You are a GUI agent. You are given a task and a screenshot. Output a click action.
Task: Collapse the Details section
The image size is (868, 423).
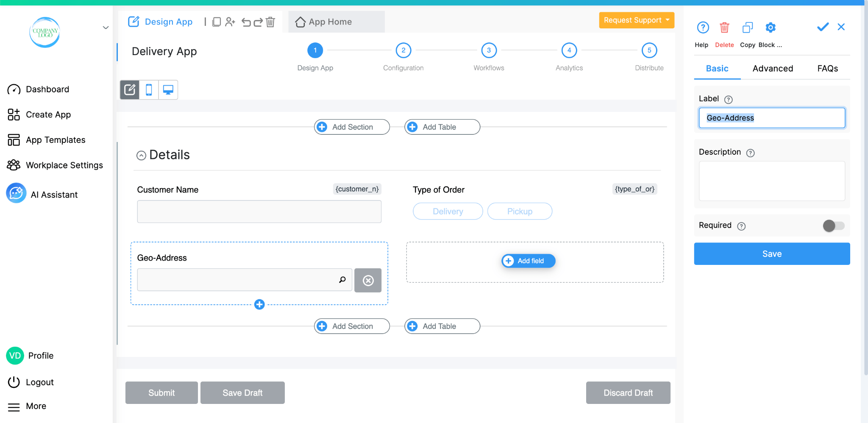tap(141, 156)
